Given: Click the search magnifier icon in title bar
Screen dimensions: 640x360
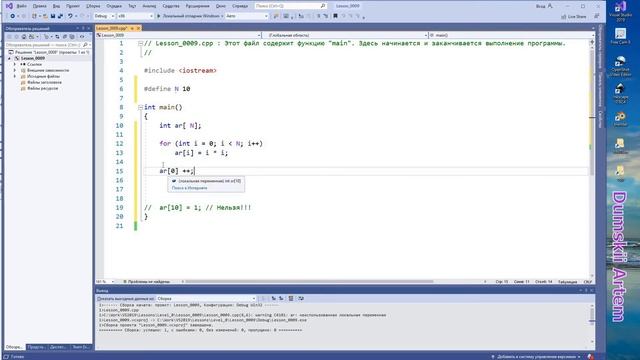Looking at the screenshot, I should 322,6.
